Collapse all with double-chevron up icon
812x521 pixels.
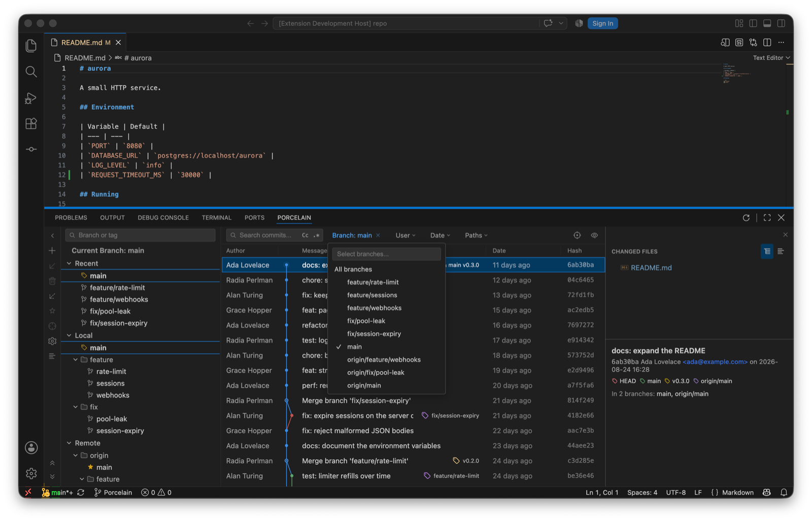[52, 463]
